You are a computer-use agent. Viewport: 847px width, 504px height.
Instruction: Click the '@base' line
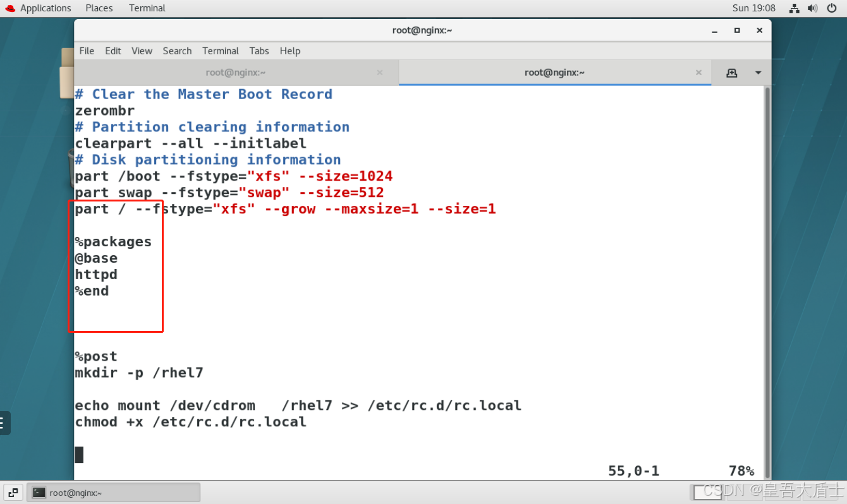(x=96, y=258)
